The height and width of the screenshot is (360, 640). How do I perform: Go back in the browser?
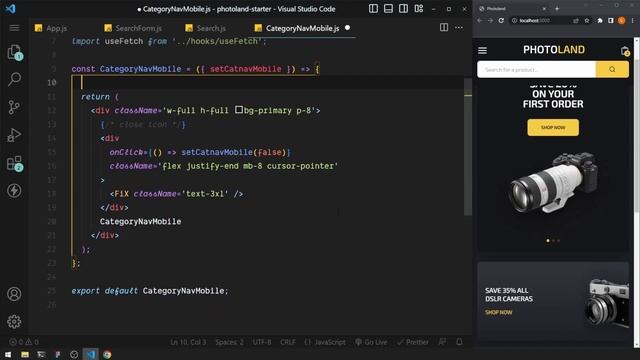click(x=480, y=20)
